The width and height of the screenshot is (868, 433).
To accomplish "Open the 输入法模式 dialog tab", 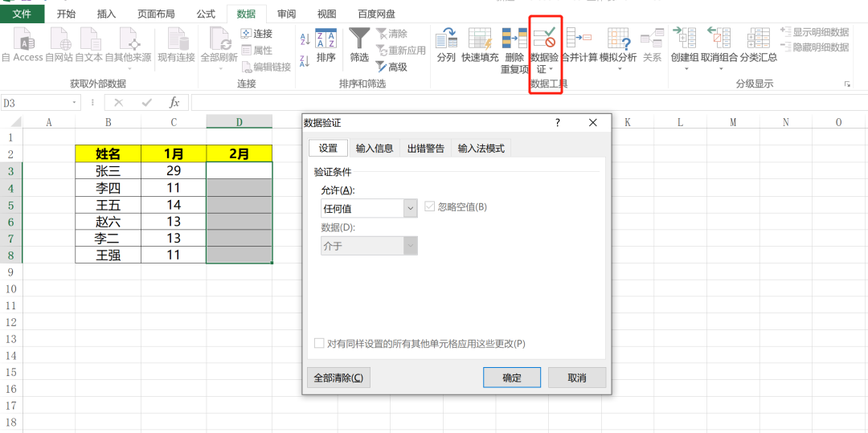I will pyautogui.click(x=481, y=148).
